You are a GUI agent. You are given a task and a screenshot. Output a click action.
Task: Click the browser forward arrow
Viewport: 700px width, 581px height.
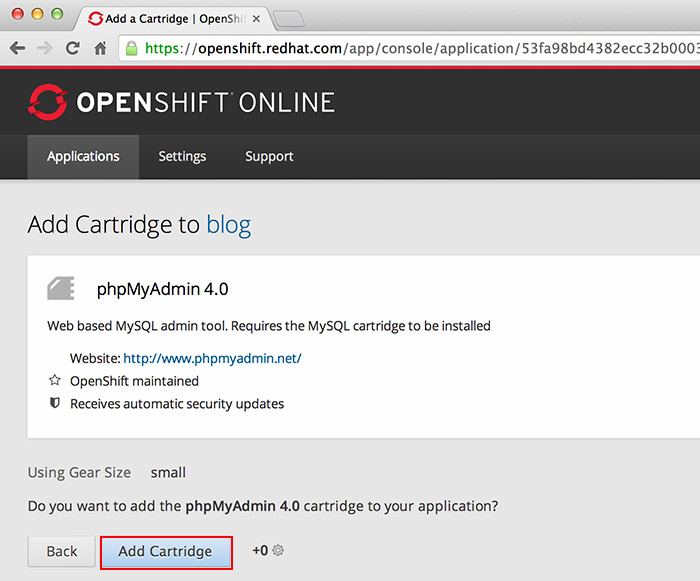pos(44,48)
